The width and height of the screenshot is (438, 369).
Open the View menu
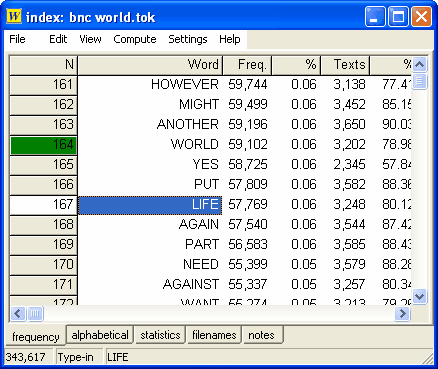click(90, 39)
